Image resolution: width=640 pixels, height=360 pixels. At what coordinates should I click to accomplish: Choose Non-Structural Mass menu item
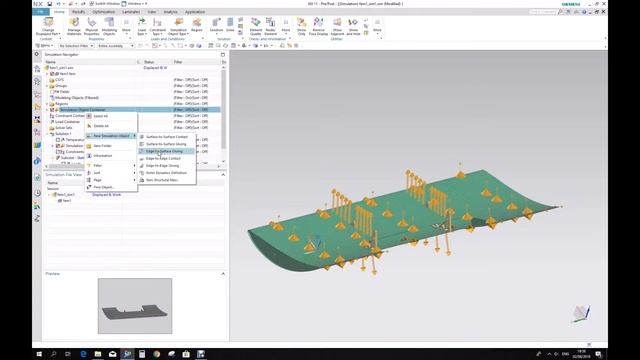tap(167, 180)
